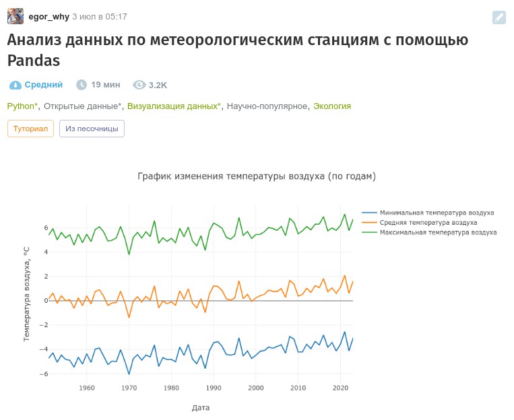Click the eye views counter icon
The image size is (514, 420).
tap(139, 85)
